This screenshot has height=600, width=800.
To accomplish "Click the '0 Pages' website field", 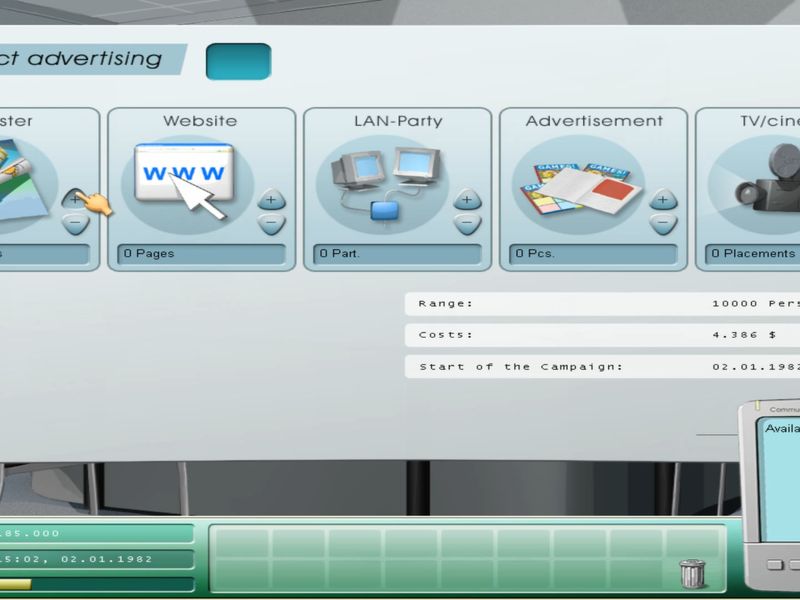I will (202, 254).
